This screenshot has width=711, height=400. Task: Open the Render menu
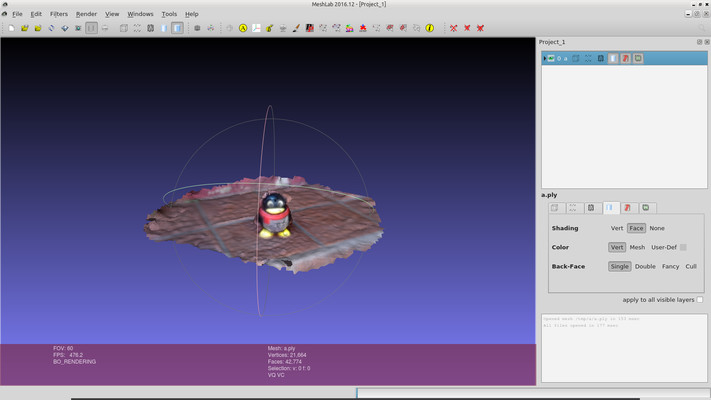(86, 14)
